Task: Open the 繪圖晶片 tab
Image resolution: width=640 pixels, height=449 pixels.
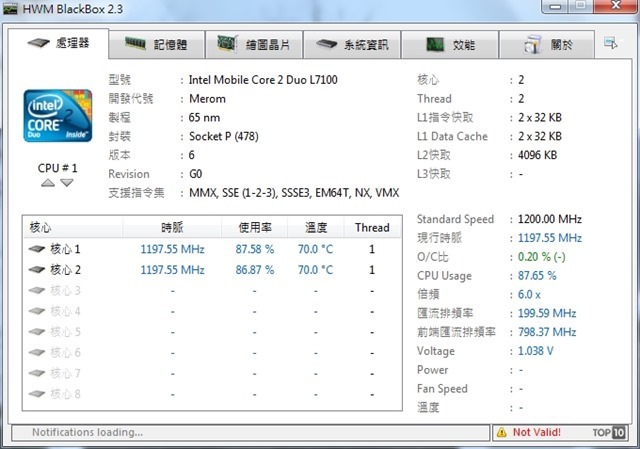Action: point(254,44)
